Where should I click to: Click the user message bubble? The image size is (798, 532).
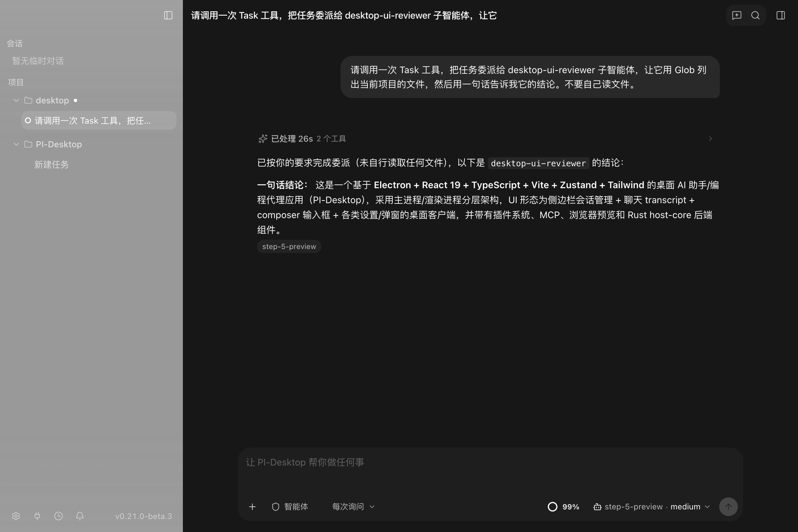point(530,77)
